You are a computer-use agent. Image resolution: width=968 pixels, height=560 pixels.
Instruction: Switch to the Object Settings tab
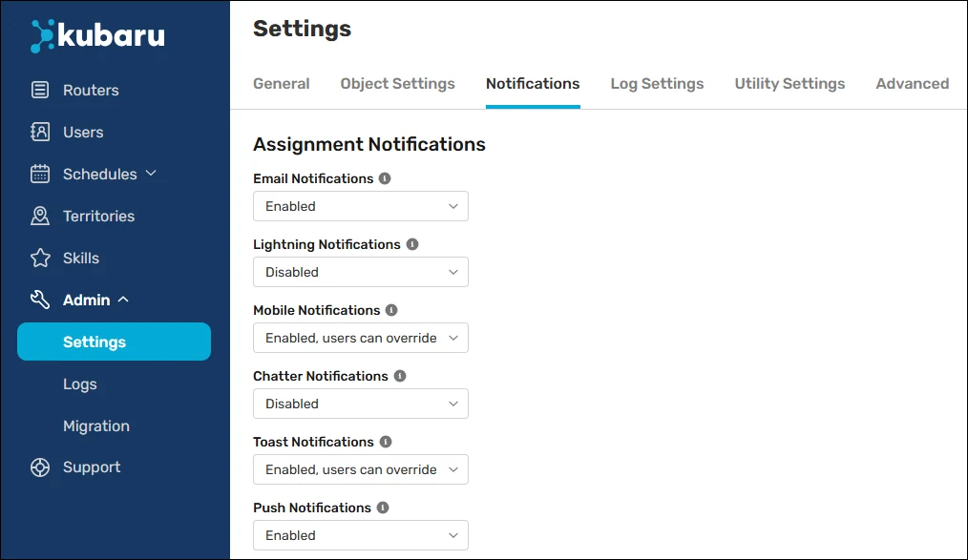coord(397,83)
